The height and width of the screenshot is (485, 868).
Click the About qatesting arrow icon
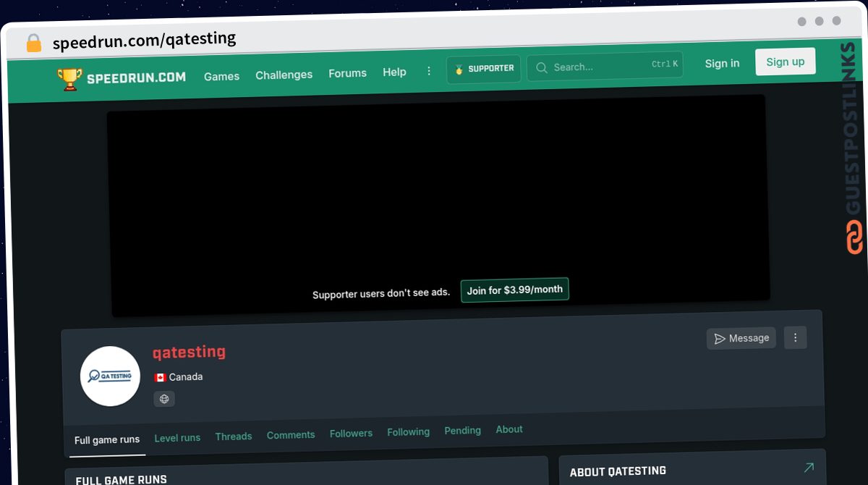[x=809, y=468]
